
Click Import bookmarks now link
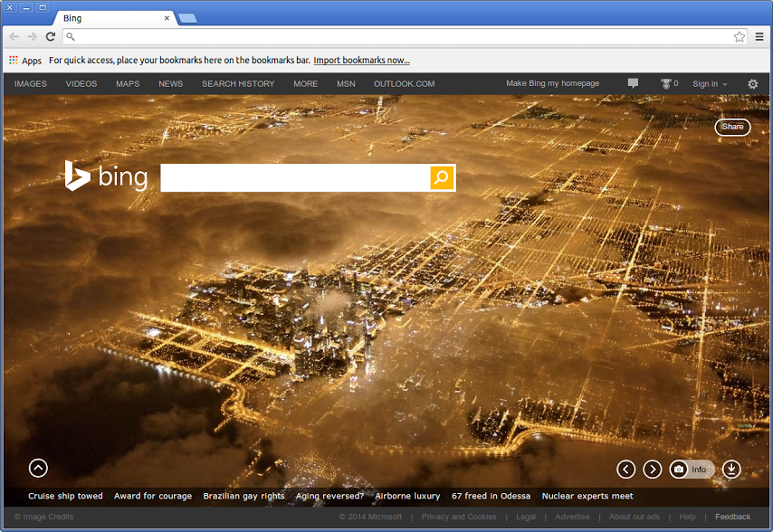(361, 61)
